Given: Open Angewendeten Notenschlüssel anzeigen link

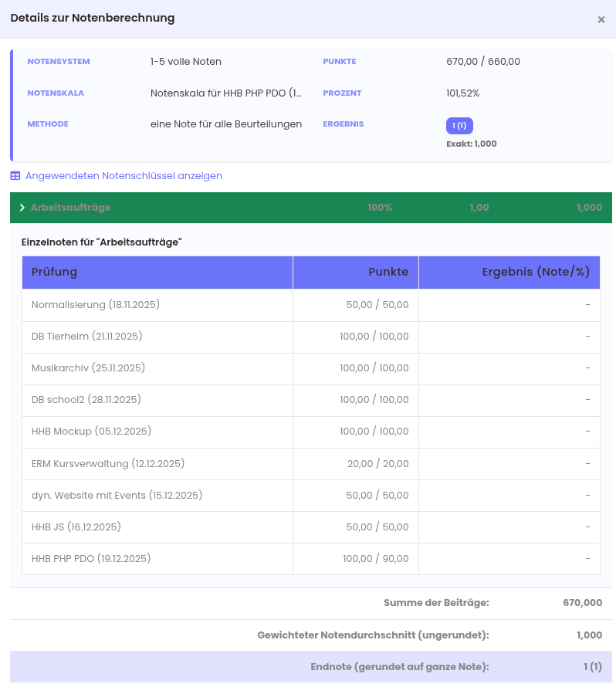Looking at the screenshot, I should (x=124, y=176).
